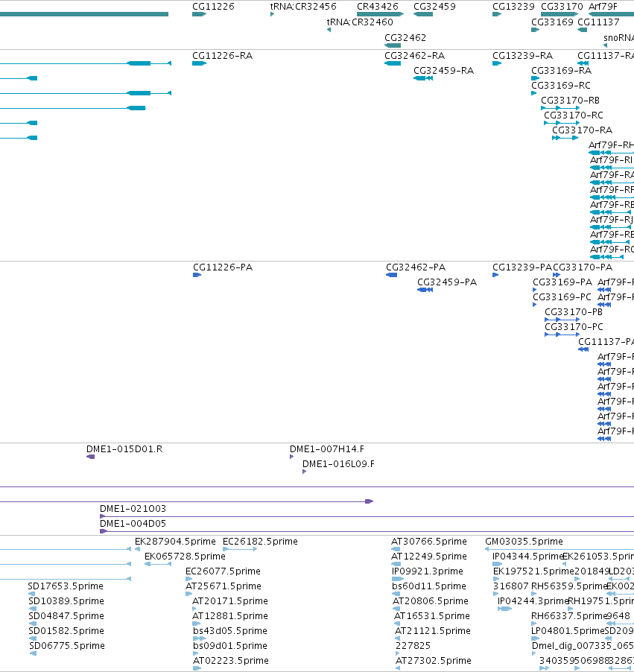
Task: Click the SD06775.5prime EST label
Action: point(67,645)
